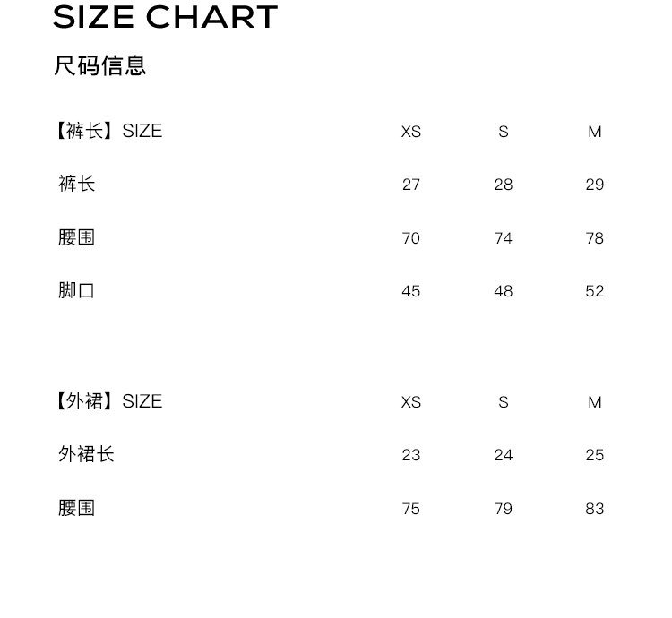This screenshot has height=618, width=672.
Task: Click the 脚口 value 52 for M
Action: tap(595, 291)
